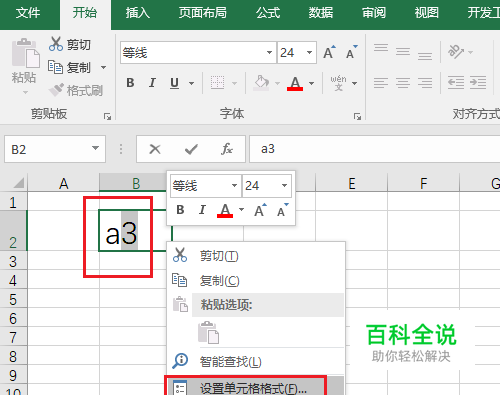Confirm entry with formula bar checkmark

tap(191, 149)
